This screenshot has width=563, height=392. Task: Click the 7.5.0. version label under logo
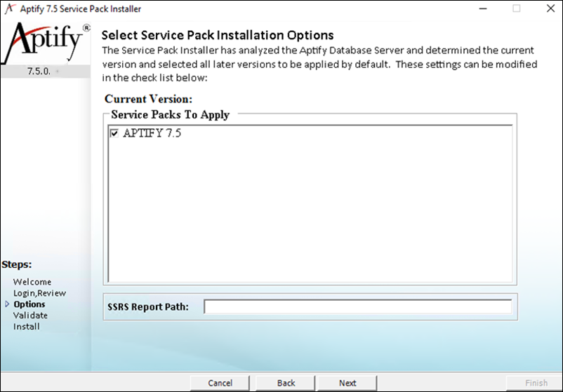[39, 72]
